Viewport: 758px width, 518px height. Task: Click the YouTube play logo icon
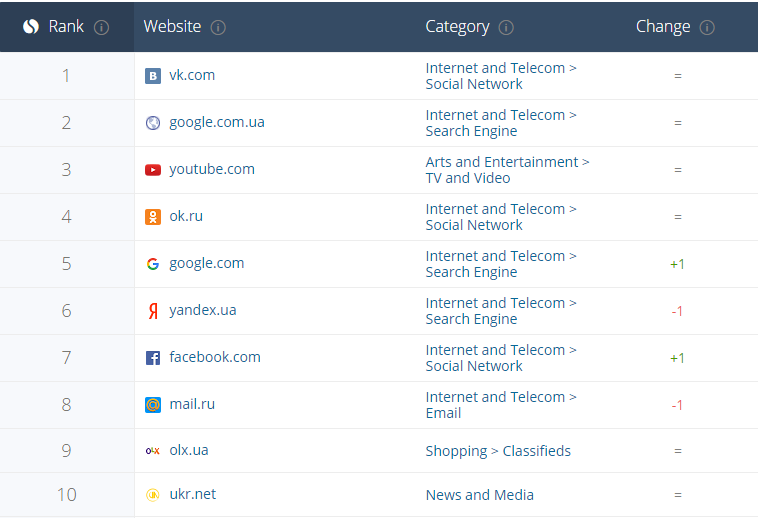point(152,170)
